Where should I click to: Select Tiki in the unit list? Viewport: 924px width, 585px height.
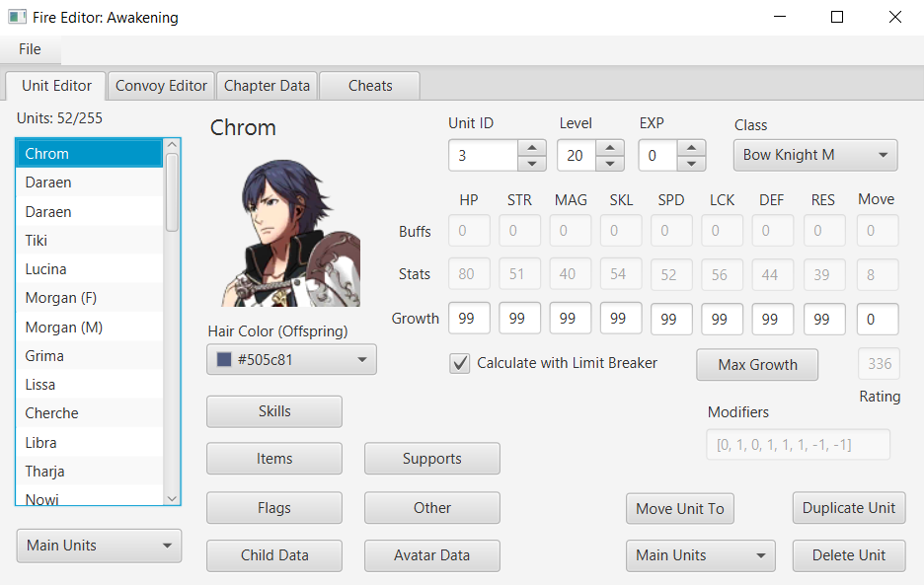tap(90, 241)
